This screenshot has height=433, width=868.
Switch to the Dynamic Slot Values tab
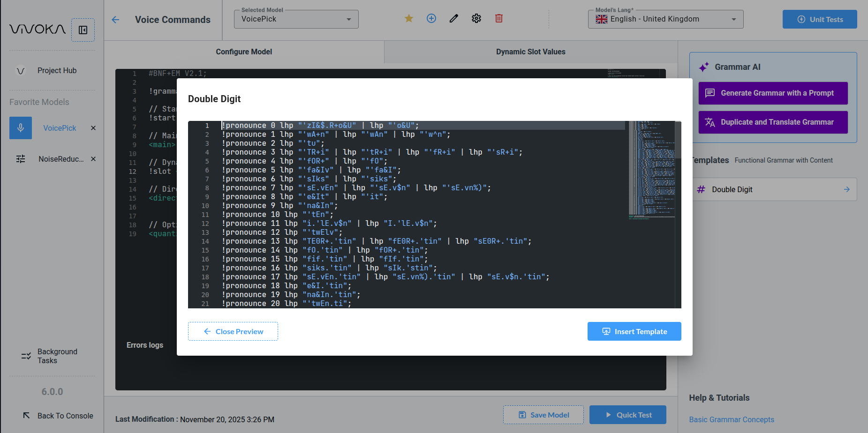[x=530, y=52]
